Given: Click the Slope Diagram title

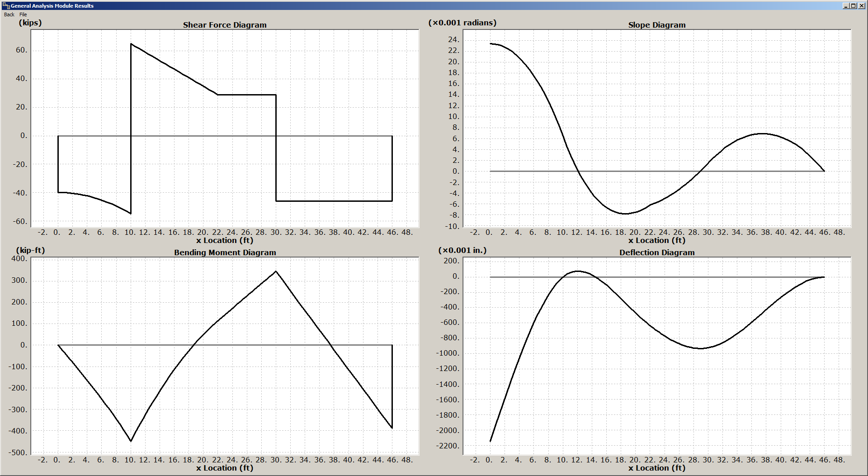Looking at the screenshot, I should point(656,25).
